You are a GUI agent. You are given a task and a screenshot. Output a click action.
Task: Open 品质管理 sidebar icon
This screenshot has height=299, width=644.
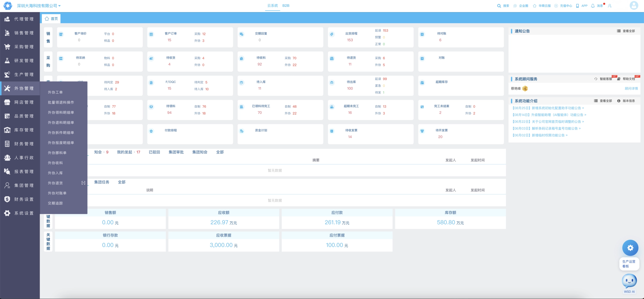click(x=7, y=116)
